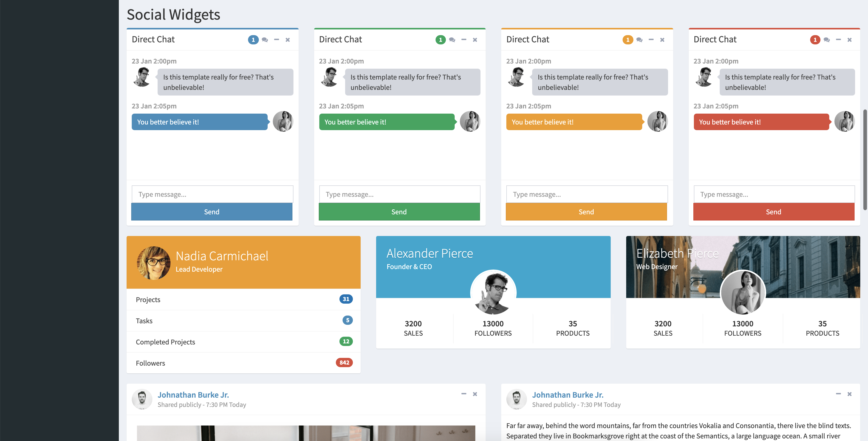
Task: Click the blue 'You better believe it!' bubble
Action: pos(199,122)
